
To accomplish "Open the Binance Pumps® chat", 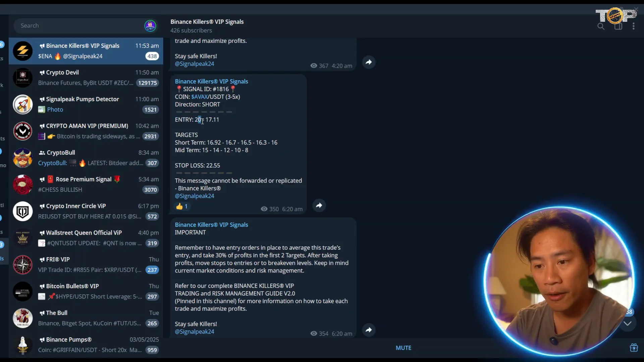I will point(86,345).
